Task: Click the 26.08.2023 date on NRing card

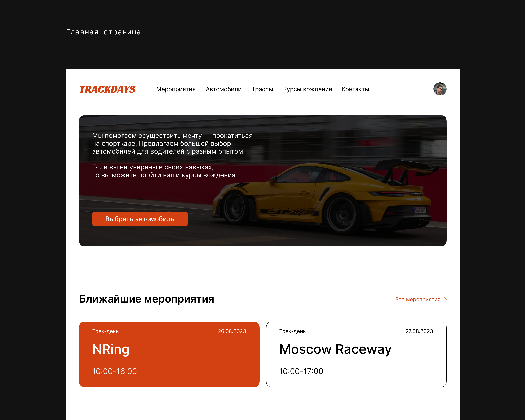Action: tap(232, 331)
